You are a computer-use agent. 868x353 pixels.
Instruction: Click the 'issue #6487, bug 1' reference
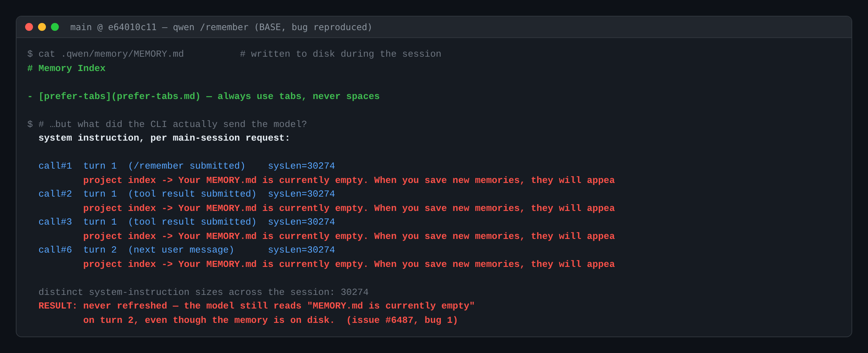tap(402, 320)
